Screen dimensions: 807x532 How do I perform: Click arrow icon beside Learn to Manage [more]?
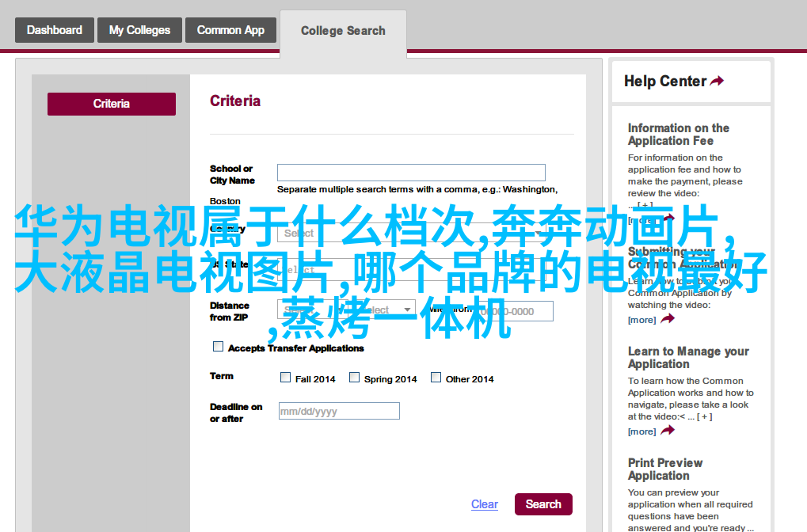click(x=668, y=431)
